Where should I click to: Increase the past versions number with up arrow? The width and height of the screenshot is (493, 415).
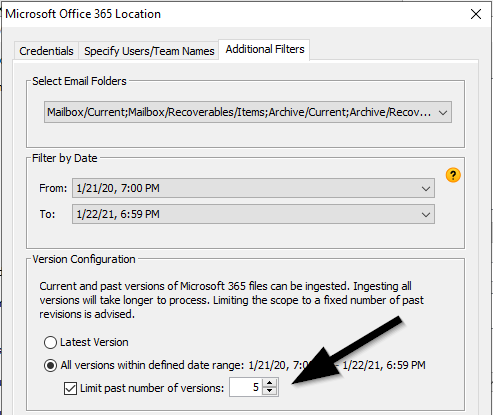[x=270, y=383]
